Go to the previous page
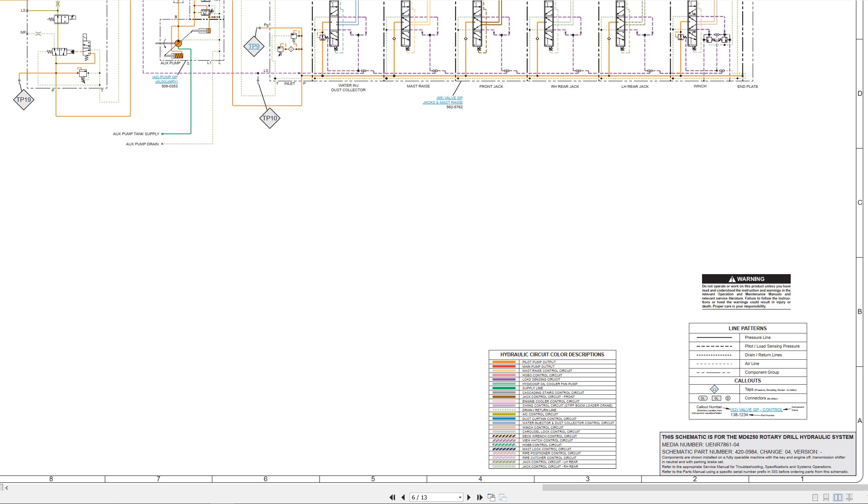Viewport: 868px width, 504px height. pyautogui.click(x=403, y=497)
